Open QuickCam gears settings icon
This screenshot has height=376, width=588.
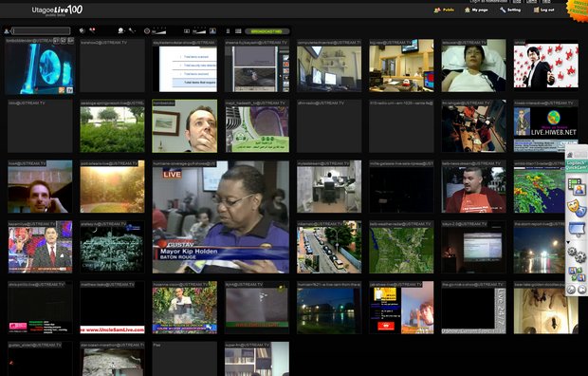[x=577, y=254]
